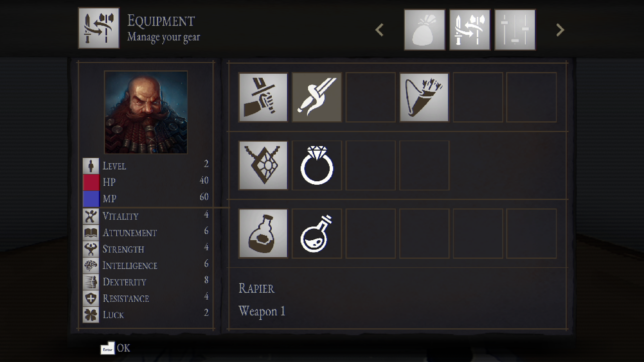Select the bow and quiver slot
The image size is (644, 362).
point(424,97)
